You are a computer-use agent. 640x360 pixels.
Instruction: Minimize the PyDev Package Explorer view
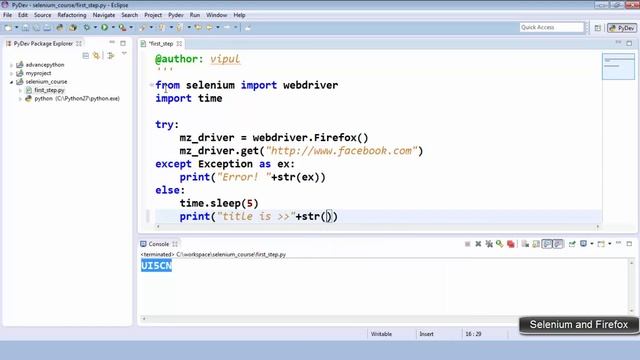click(112, 43)
